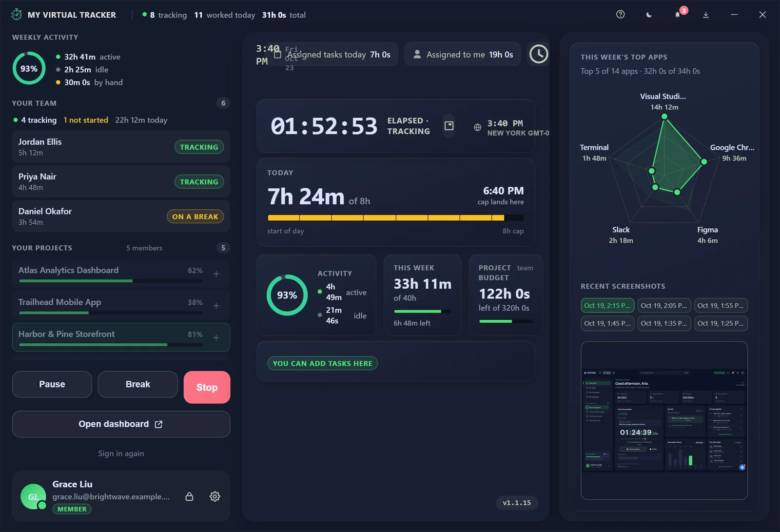Click the My Virtual Tracker logo icon
The height and width of the screenshot is (532, 780).
[x=17, y=15]
